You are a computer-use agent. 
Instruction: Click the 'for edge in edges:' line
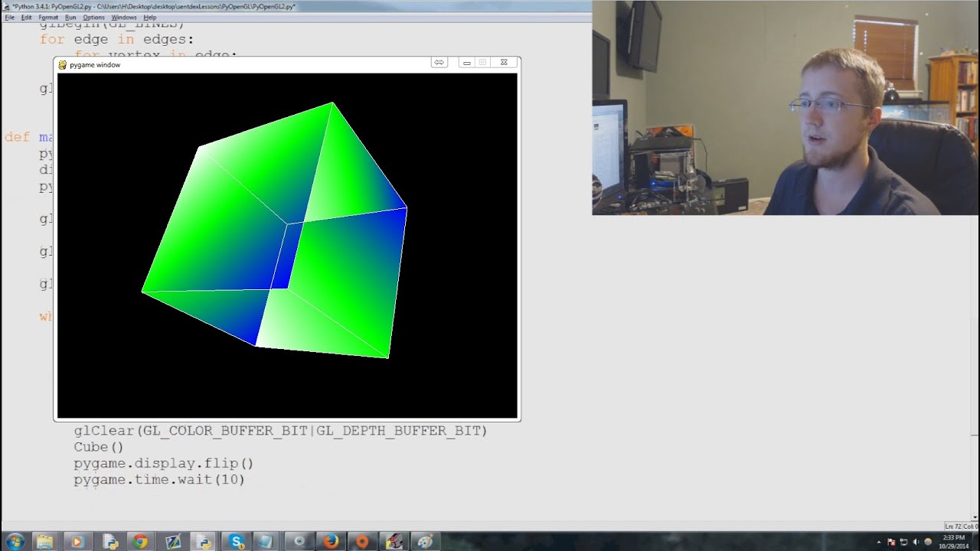pyautogui.click(x=116, y=39)
